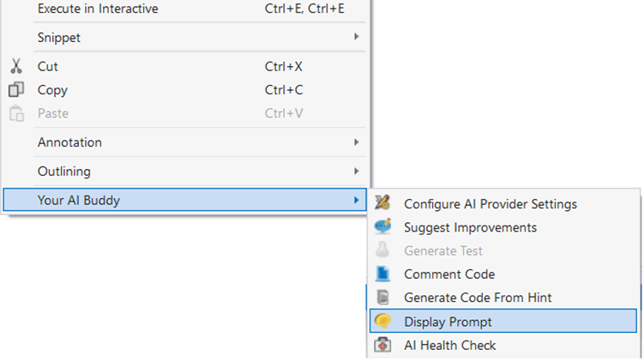Screen dimensions: 644x362
Task: Click the AI Health Check icon
Action: coord(383,345)
